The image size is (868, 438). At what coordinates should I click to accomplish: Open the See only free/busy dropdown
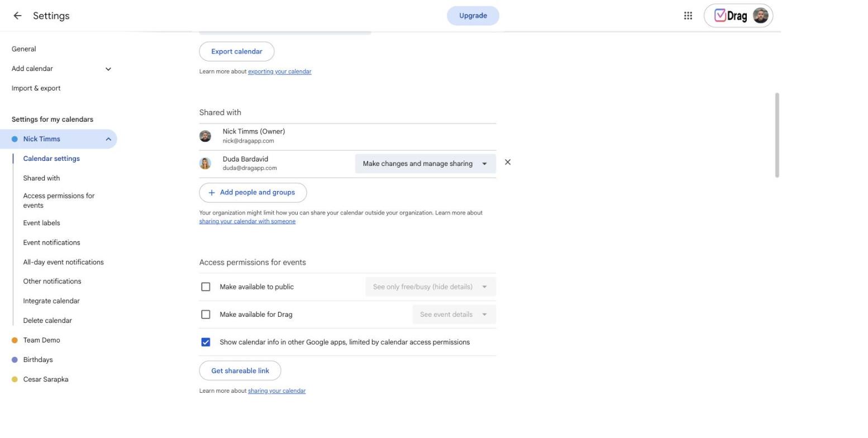tap(431, 287)
